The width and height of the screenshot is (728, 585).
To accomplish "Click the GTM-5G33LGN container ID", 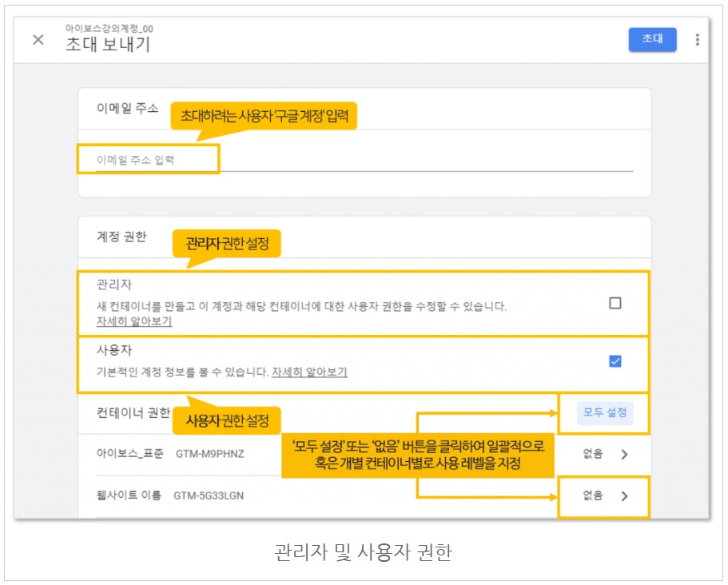I will 209,495.
